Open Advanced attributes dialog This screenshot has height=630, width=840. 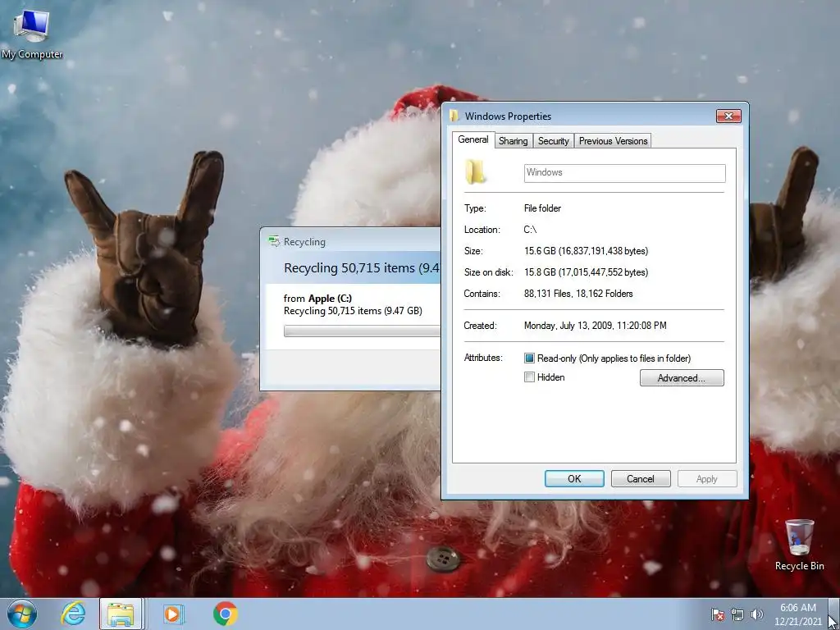click(682, 377)
